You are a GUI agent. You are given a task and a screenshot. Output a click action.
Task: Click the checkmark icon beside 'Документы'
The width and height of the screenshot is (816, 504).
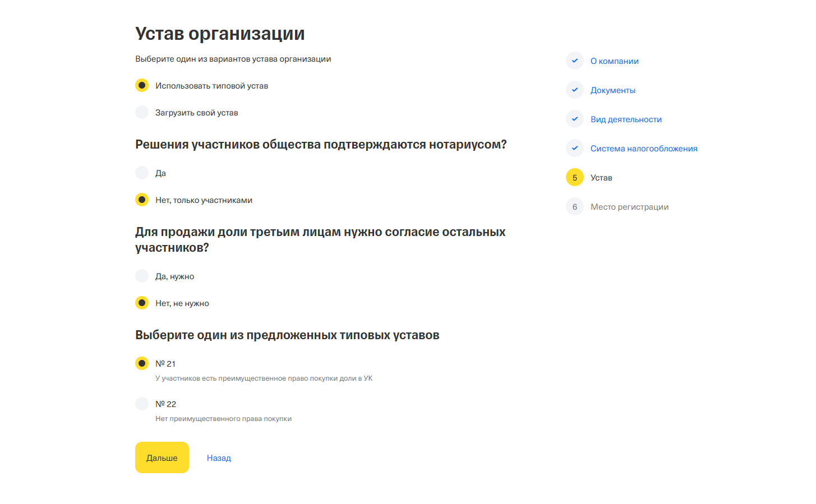coord(575,90)
